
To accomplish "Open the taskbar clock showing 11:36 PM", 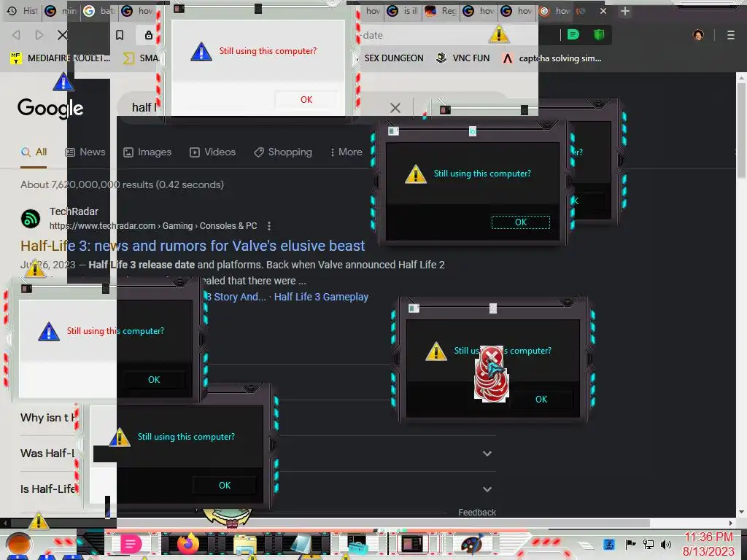I will (708, 544).
